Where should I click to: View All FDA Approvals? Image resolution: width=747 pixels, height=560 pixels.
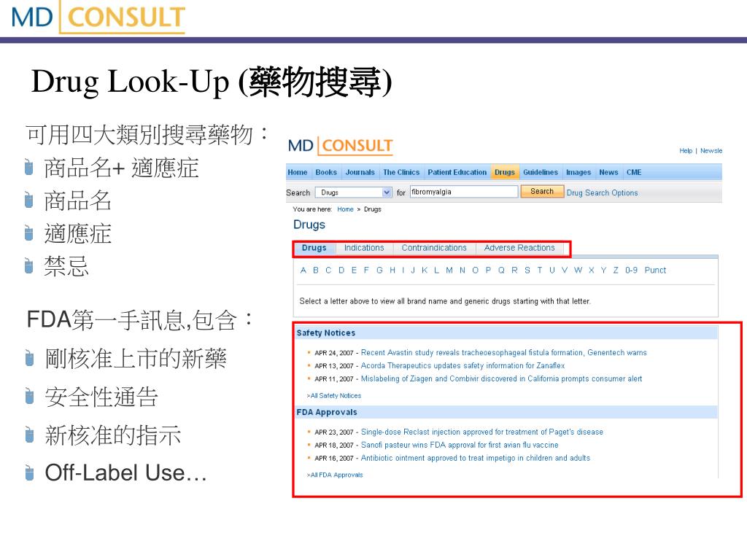pyautogui.click(x=335, y=475)
